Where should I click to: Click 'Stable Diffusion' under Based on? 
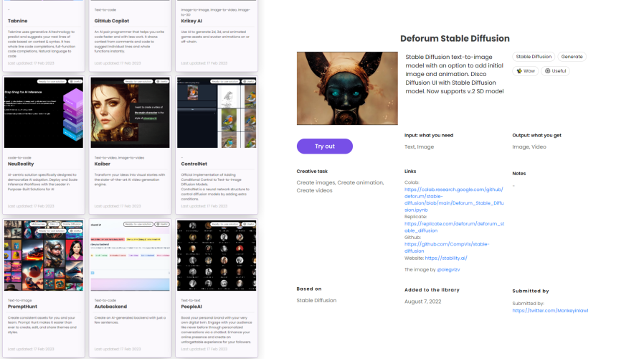point(316,301)
